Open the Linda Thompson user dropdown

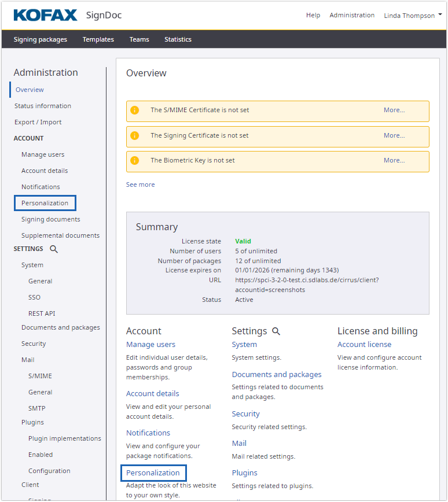pyautogui.click(x=413, y=16)
